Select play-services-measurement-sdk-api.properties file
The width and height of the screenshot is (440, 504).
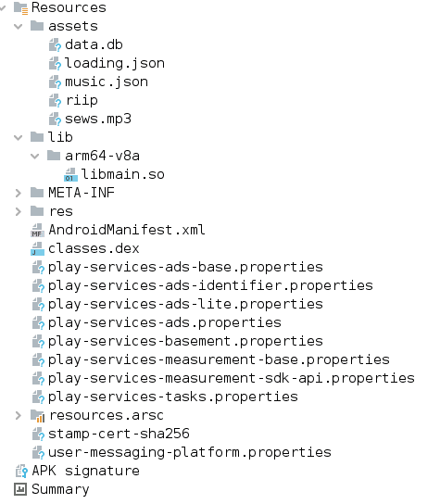[231, 378]
